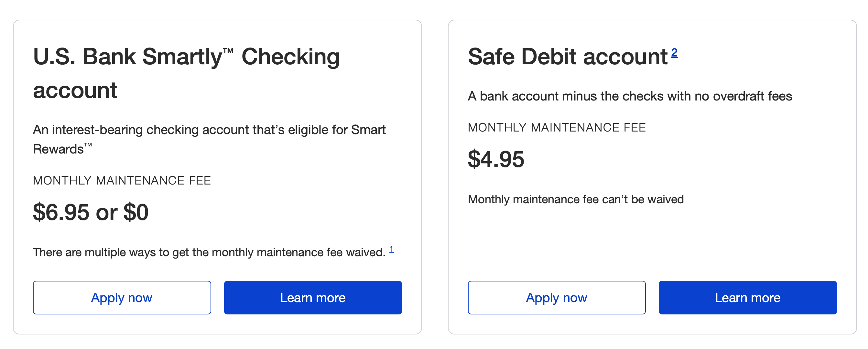The image size is (868, 349).
Task: Open Learn more for Safe Debit account
Action: click(747, 298)
